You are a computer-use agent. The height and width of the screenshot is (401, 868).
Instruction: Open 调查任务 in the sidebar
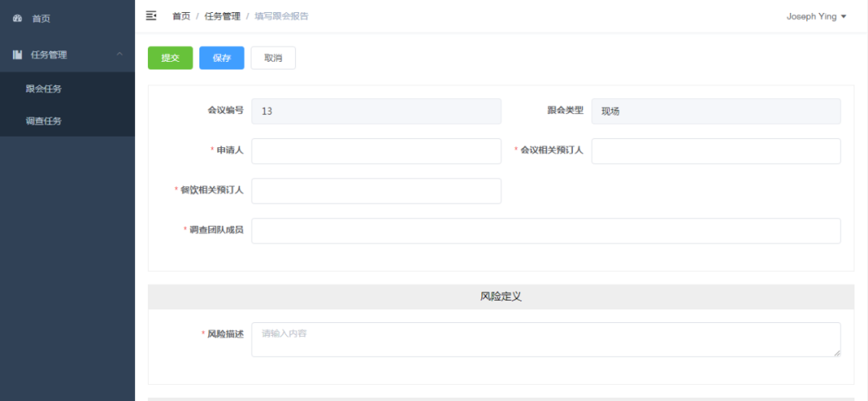43,121
